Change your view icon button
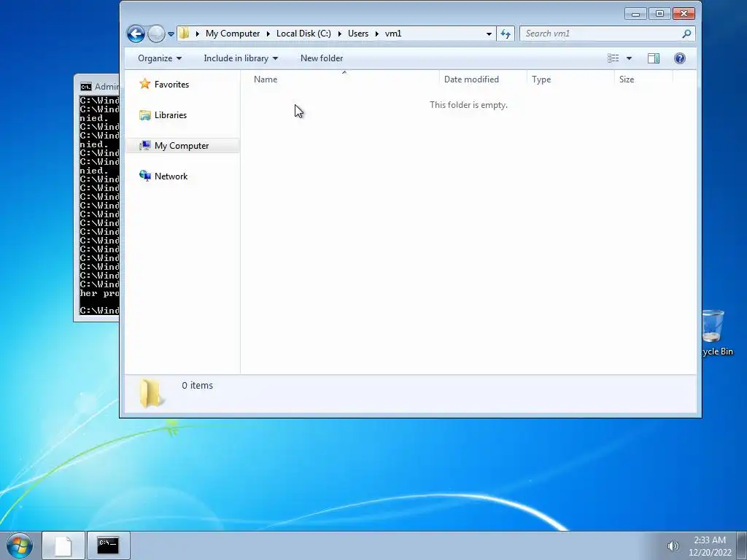This screenshot has width=747, height=560. pyautogui.click(x=613, y=58)
